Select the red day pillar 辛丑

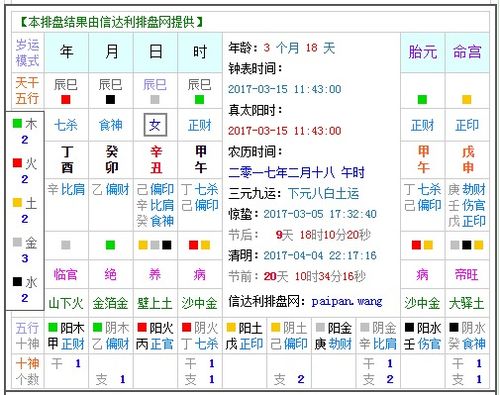[156, 159]
